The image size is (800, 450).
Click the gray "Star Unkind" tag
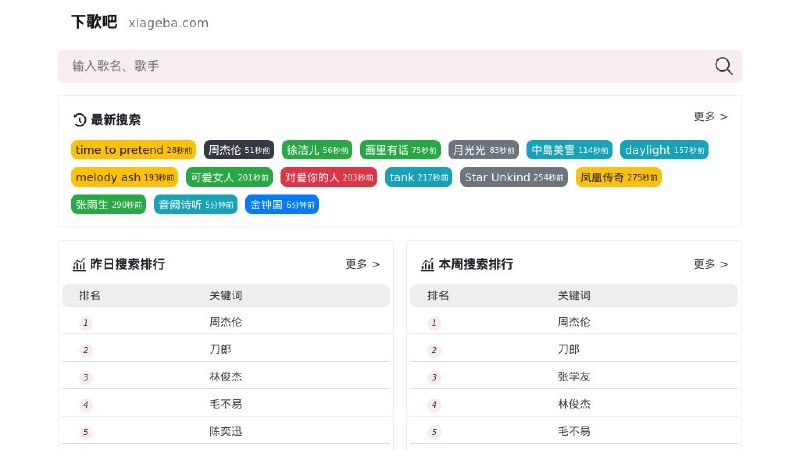(514, 177)
